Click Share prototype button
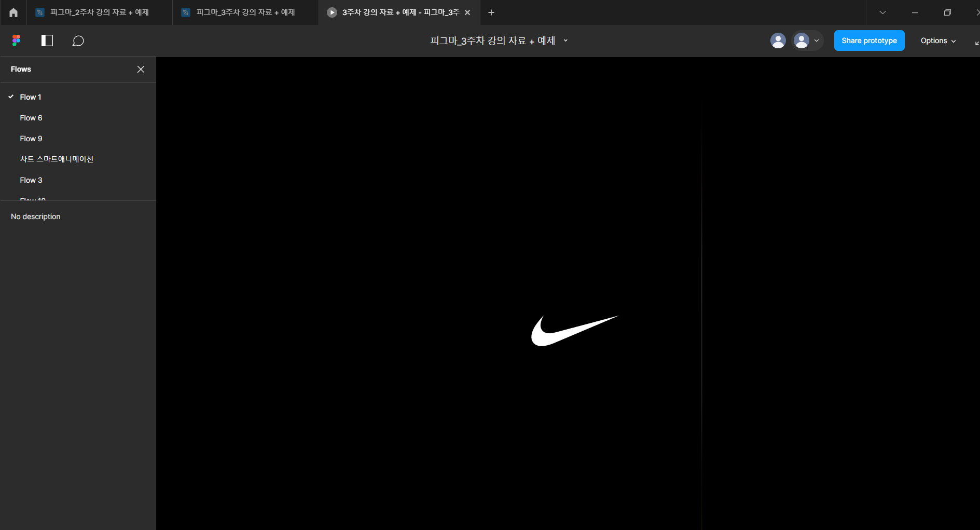The image size is (980, 530). coord(869,40)
